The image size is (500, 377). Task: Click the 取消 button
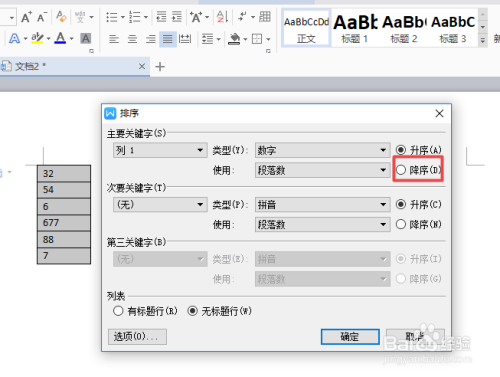415,337
